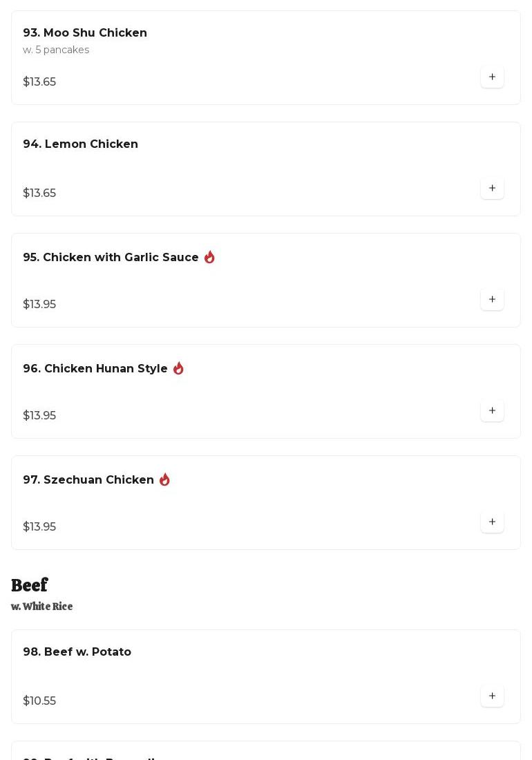The height and width of the screenshot is (760, 532).
Task: Click the $10.55 price for Beef w. Potato
Action: (x=39, y=701)
